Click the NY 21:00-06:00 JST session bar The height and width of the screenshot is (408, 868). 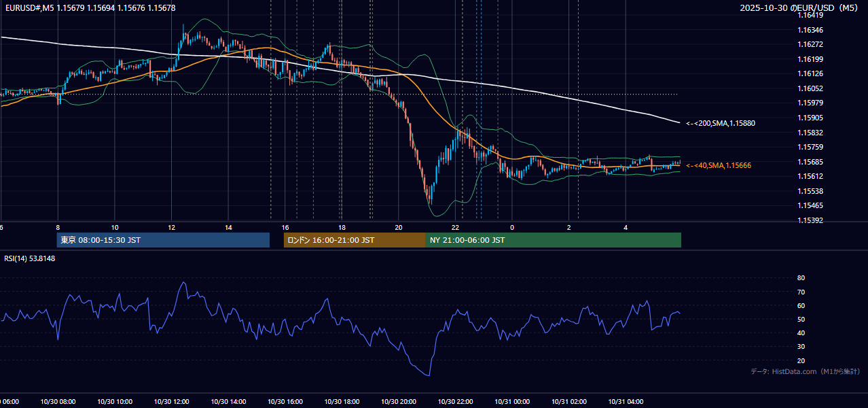(x=554, y=240)
